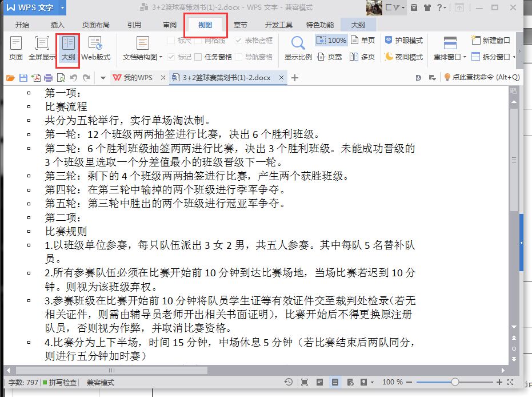
Task: Close the 3+2篮球赛策划书 document tab
Action: point(281,78)
